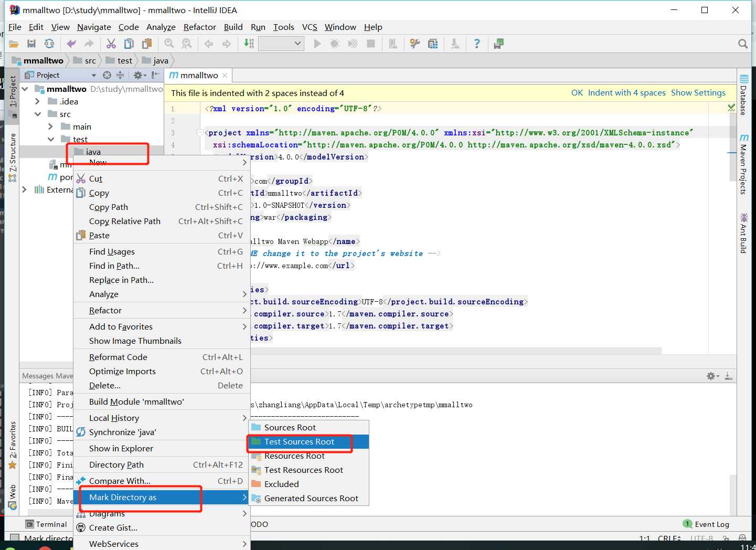Open the Database side tool window
The image size is (756, 550).
pos(743,96)
